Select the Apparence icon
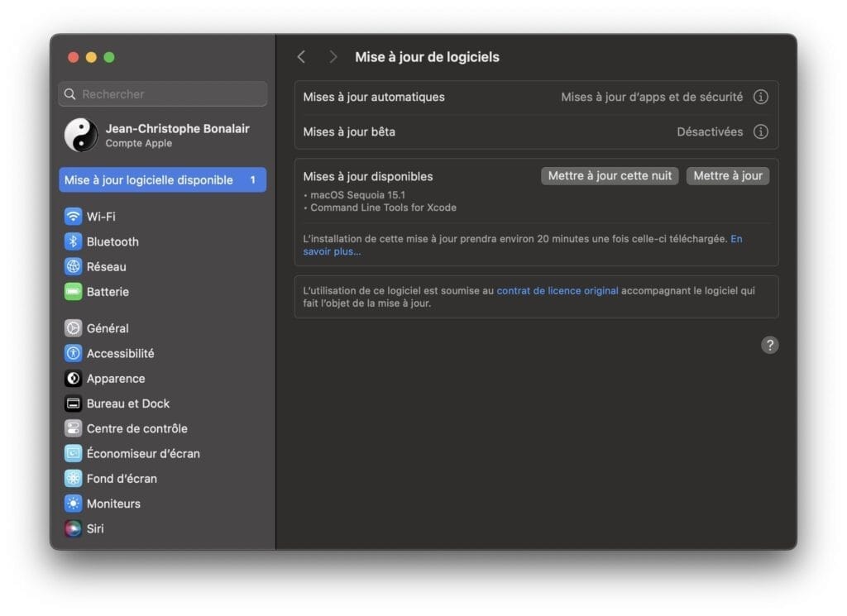 coord(74,378)
